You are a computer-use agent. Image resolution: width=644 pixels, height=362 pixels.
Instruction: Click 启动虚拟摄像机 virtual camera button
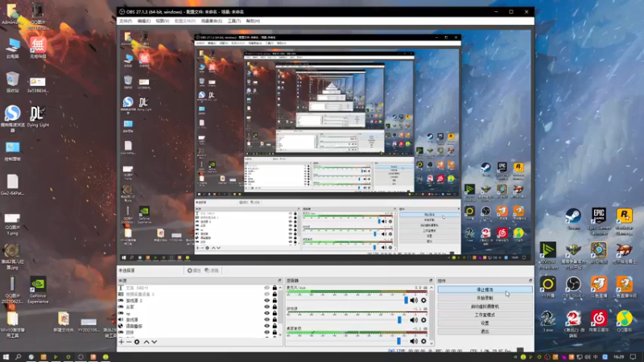(485, 306)
